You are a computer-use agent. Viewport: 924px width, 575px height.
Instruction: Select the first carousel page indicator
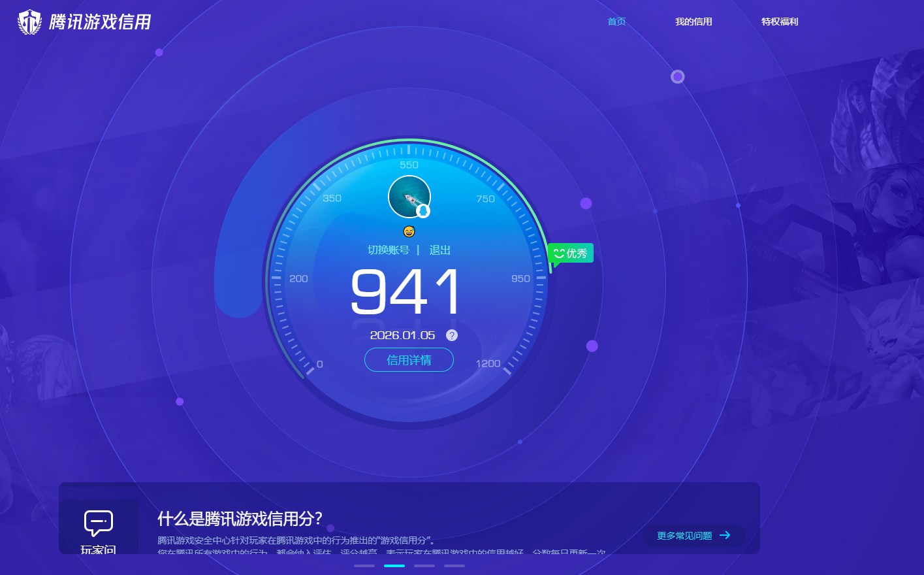click(x=364, y=566)
